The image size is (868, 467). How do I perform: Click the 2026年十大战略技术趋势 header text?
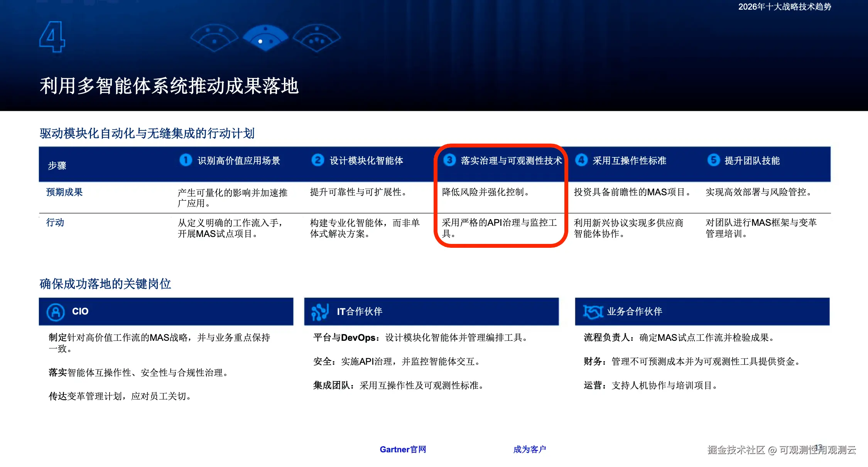(x=784, y=7)
